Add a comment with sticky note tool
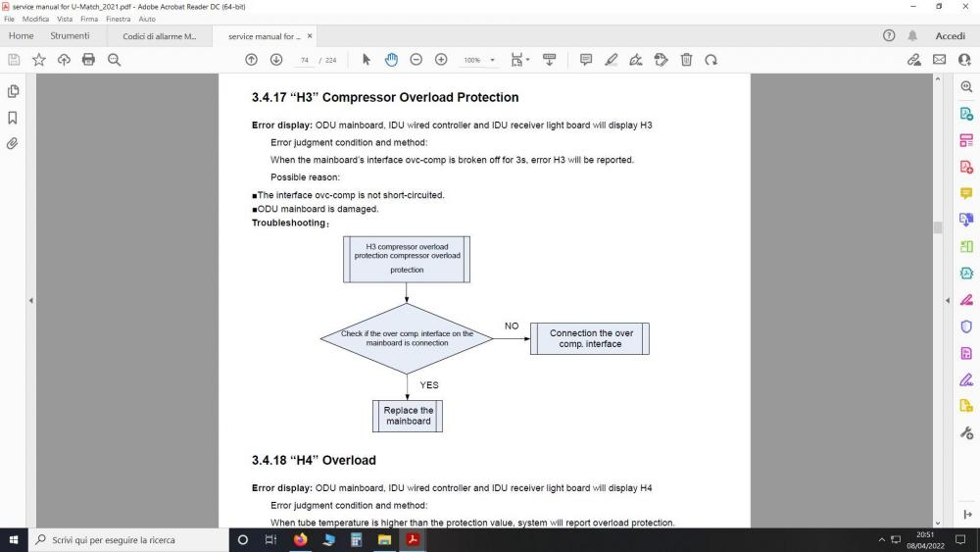This screenshot has width=980, height=552. (x=586, y=60)
